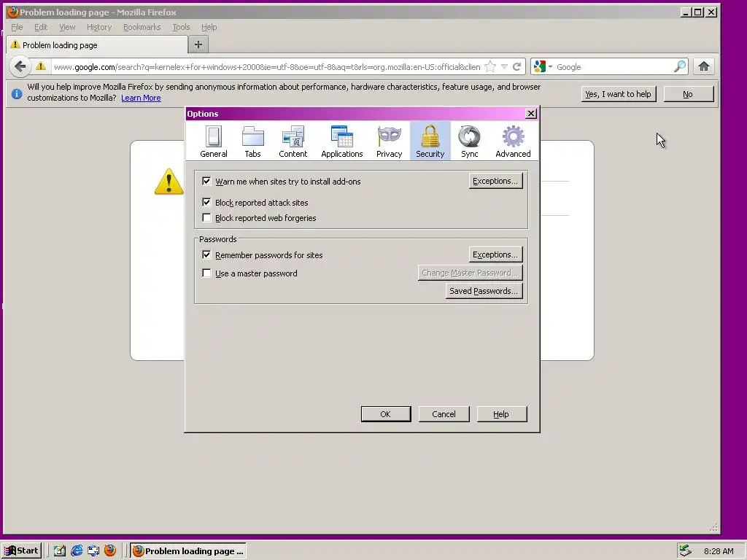Open the Sync options pane
747x560 pixels.
point(469,141)
